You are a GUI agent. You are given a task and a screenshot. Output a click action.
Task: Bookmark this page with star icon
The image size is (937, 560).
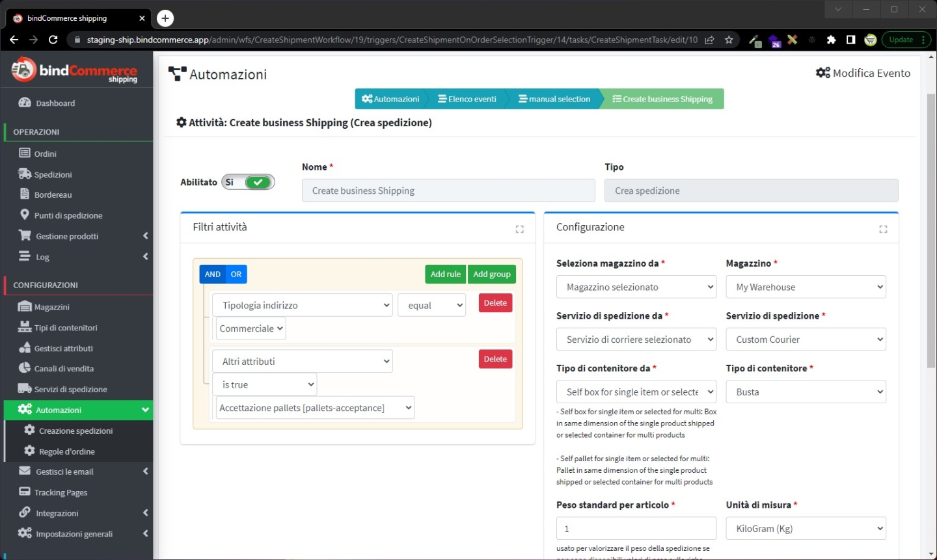(x=729, y=40)
